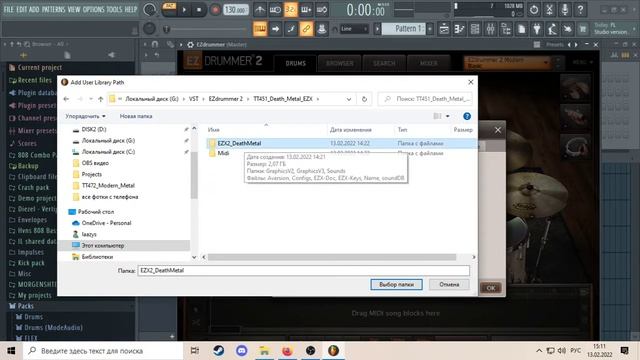Open Discord from the taskbar
The image size is (640, 360).
(x=242, y=351)
